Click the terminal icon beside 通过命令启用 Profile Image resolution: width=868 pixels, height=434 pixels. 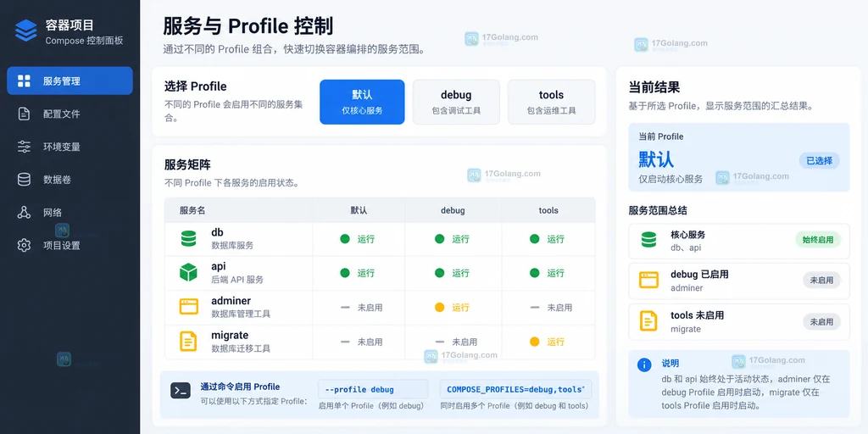click(x=181, y=390)
